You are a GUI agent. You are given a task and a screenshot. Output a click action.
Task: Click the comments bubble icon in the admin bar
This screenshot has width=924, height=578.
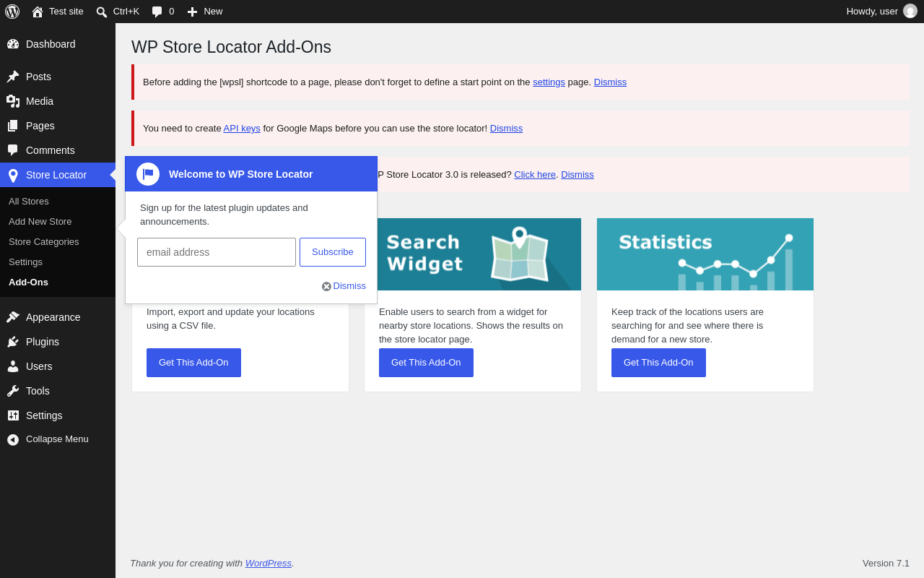[x=157, y=12]
